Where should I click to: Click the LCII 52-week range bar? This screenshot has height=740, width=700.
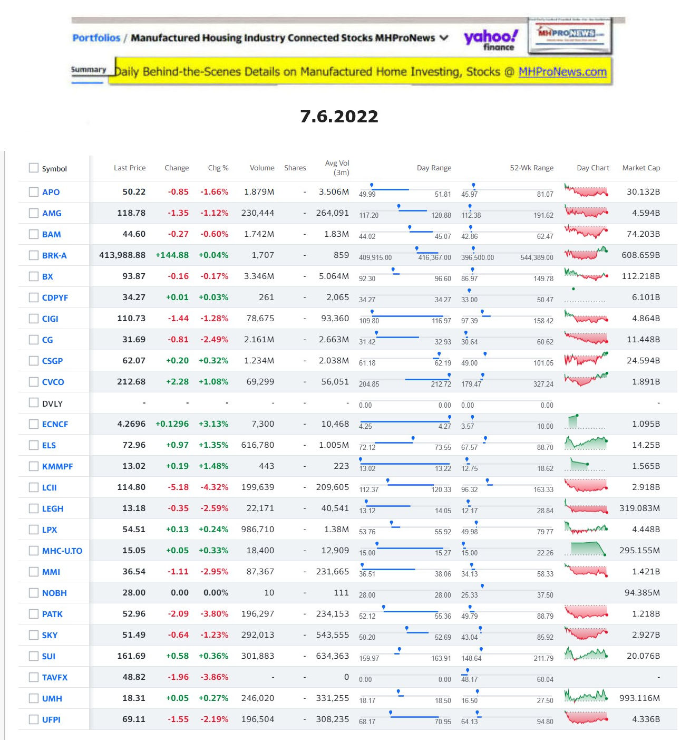tap(507, 484)
